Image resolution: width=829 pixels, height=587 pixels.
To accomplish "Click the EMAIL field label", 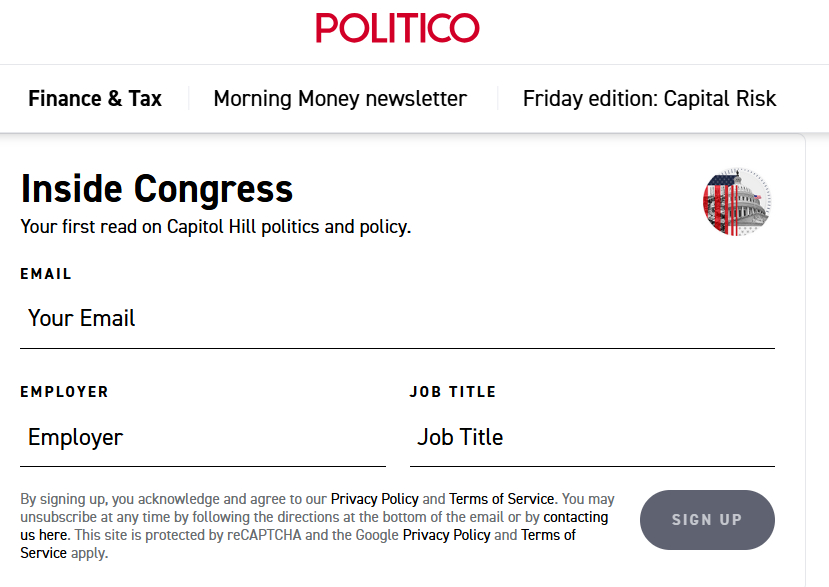I will (46, 274).
